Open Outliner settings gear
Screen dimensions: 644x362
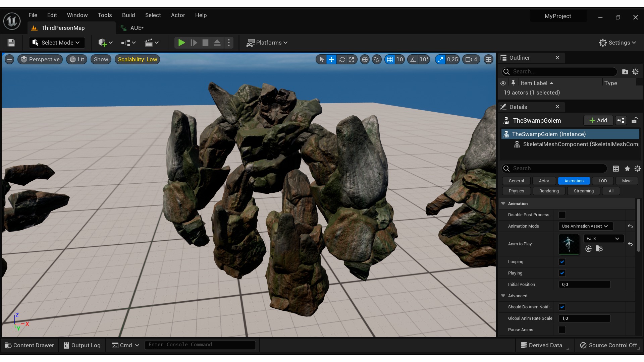click(635, 71)
